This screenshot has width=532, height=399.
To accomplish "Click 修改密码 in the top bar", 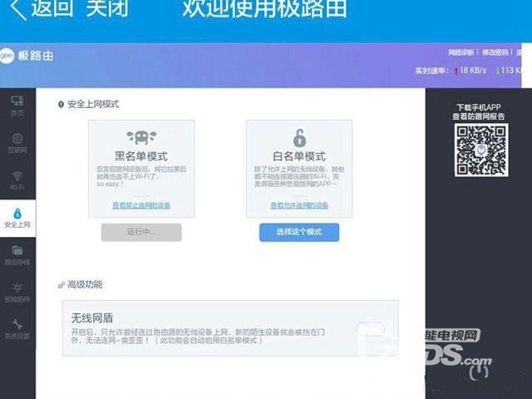I will coord(498,52).
